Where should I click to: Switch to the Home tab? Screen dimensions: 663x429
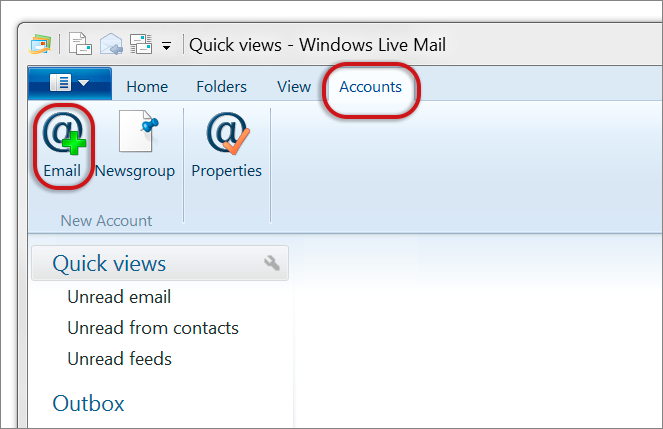pos(147,87)
